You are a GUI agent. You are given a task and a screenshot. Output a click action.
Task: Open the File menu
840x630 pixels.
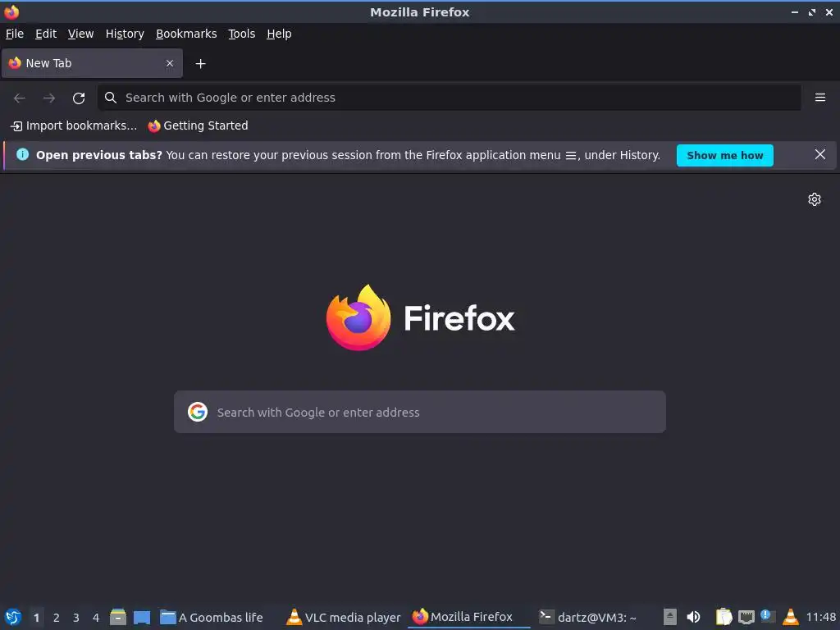(x=15, y=34)
